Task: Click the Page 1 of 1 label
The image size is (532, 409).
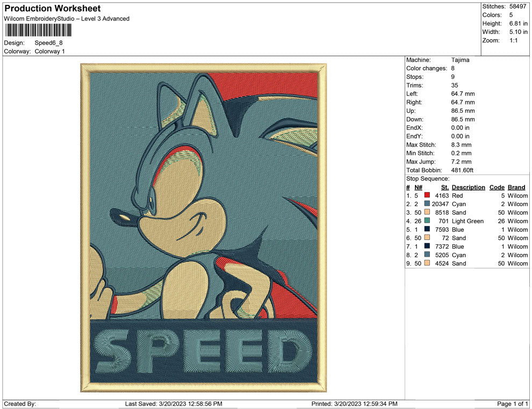Action: (510, 404)
